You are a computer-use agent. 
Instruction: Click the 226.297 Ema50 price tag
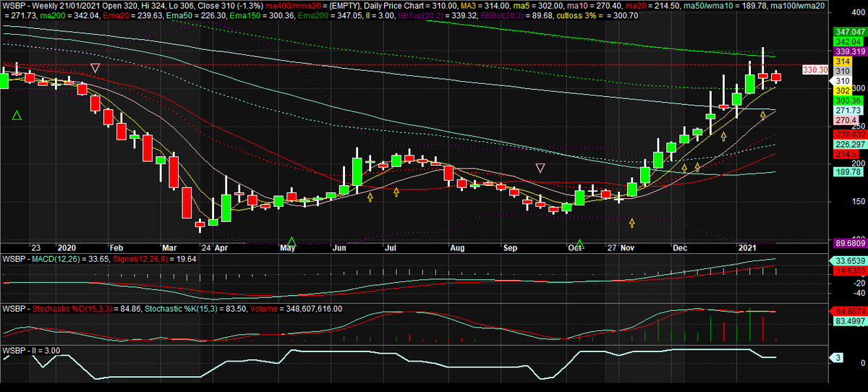[850, 145]
